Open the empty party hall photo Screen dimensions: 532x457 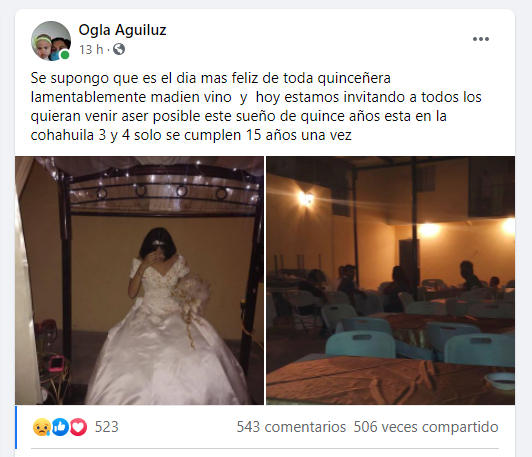point(390,280)
